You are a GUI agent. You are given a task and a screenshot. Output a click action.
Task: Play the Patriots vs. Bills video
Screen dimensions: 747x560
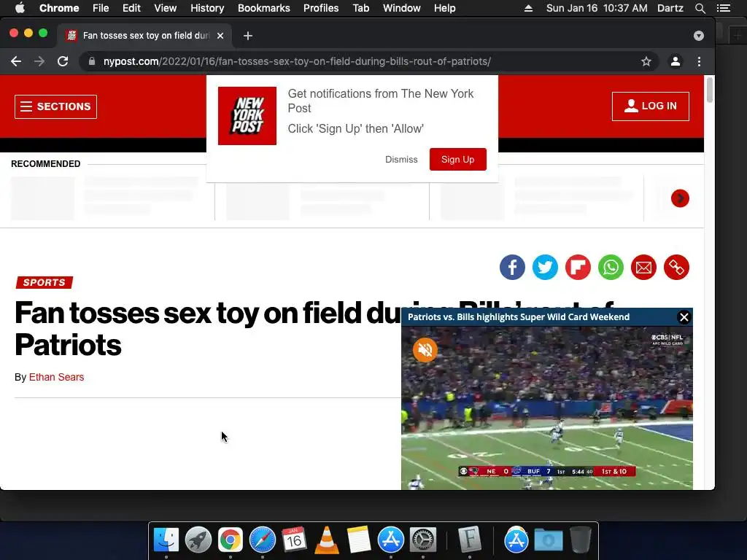547,408
